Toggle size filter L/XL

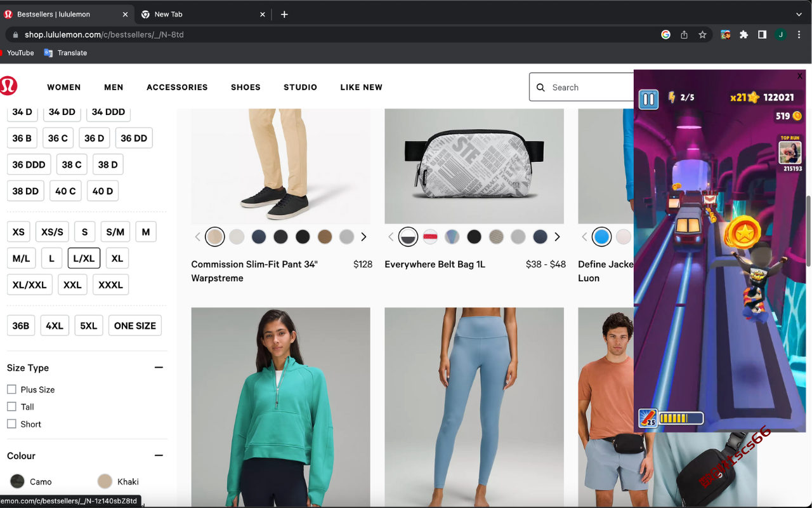pyautogui.click(x=84, y=258)
